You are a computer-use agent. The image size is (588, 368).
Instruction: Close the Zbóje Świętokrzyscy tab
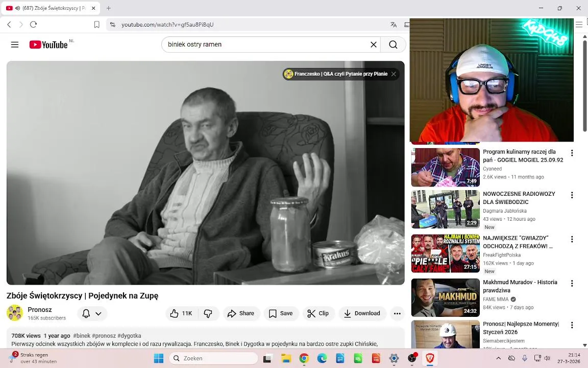93,8
